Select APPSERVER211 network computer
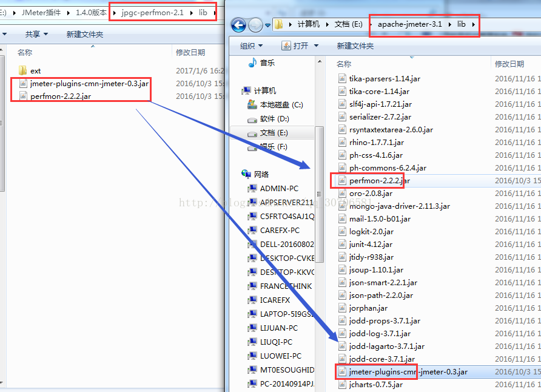The image size is (541, 392). click(280, 202)
